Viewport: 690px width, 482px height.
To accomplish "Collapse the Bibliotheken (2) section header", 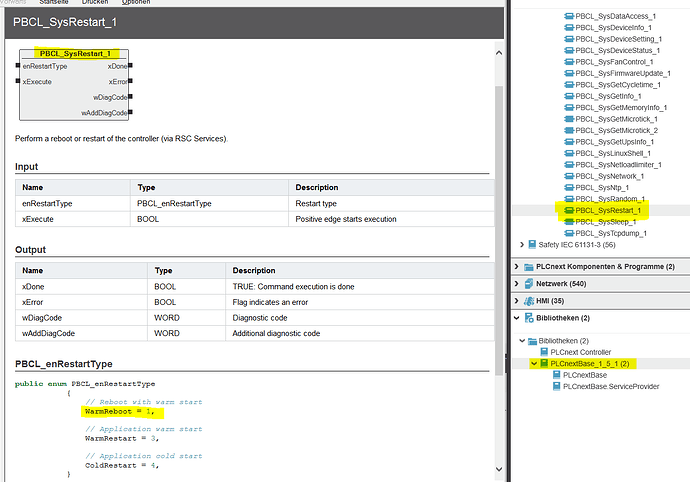I will click(517, 318).
